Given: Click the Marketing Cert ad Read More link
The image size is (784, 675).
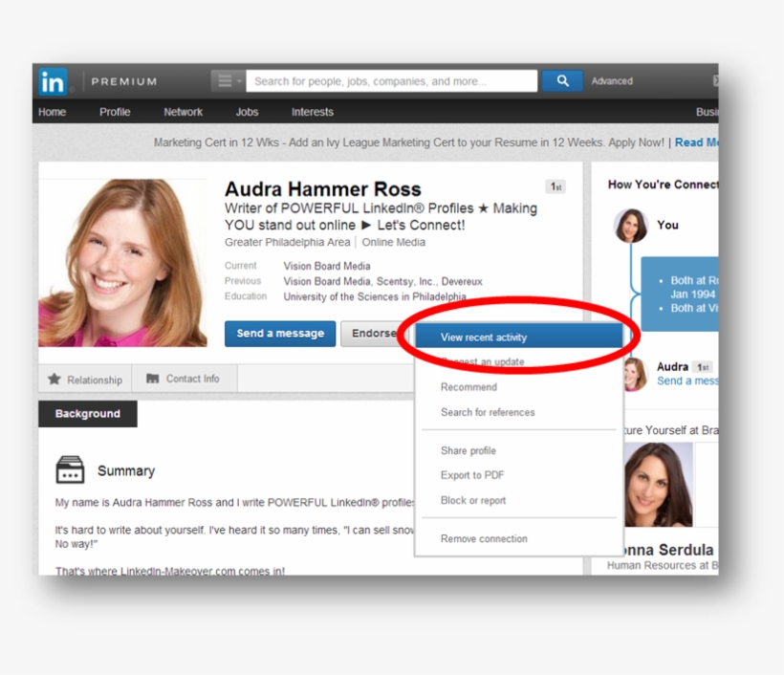Looking at the screenshot, I should click(x=696, y=142).
